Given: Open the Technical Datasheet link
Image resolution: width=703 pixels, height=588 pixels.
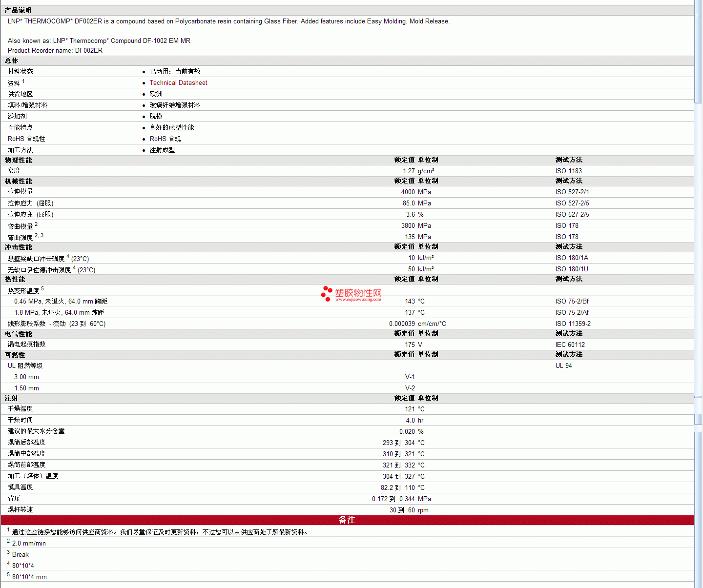Looking at the screenshot, I should pyautogui.click(x=178, y=83).
